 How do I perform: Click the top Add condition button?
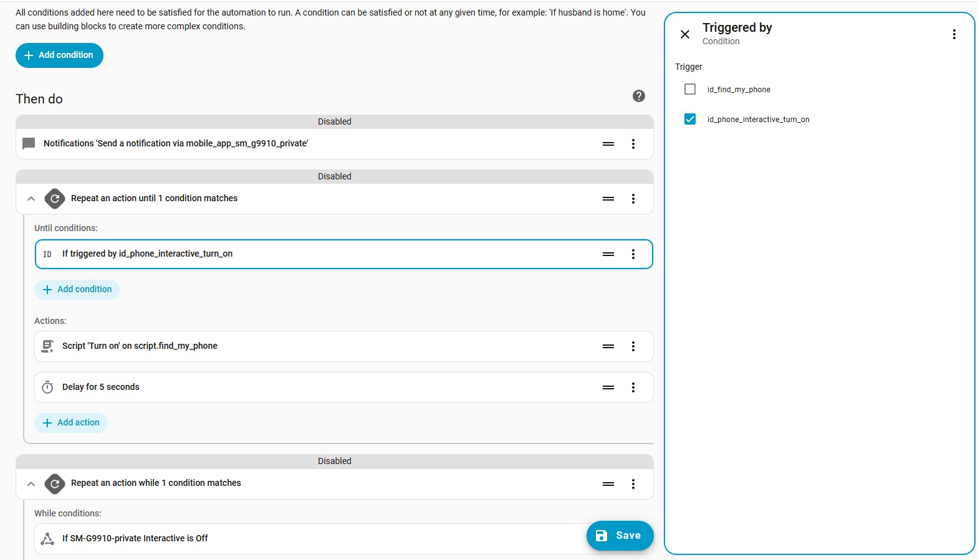tap(59, 55)
